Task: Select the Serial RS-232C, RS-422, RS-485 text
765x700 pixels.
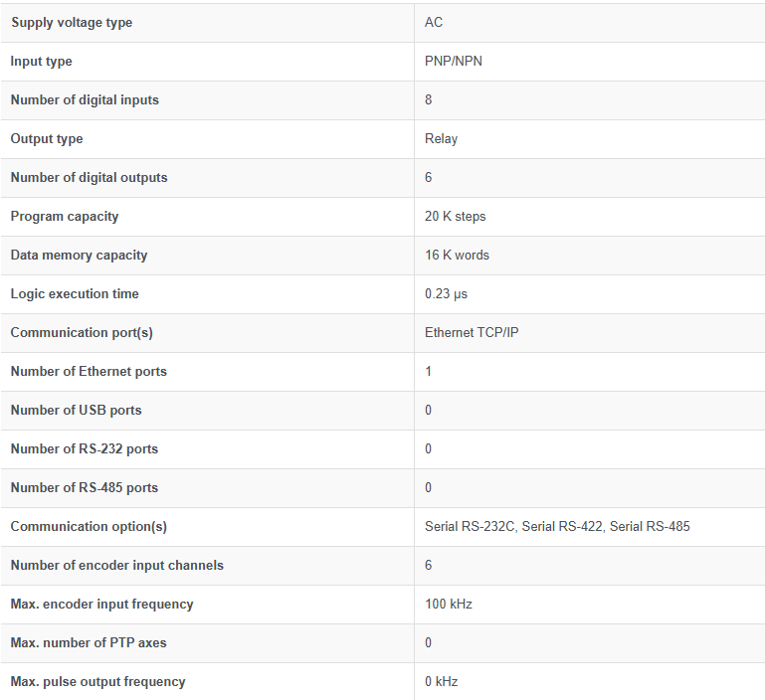Action: point(557,527)
